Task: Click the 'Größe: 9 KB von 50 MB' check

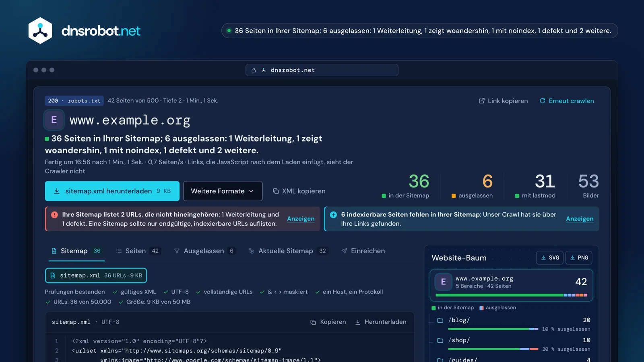Action: coord(155,302)
